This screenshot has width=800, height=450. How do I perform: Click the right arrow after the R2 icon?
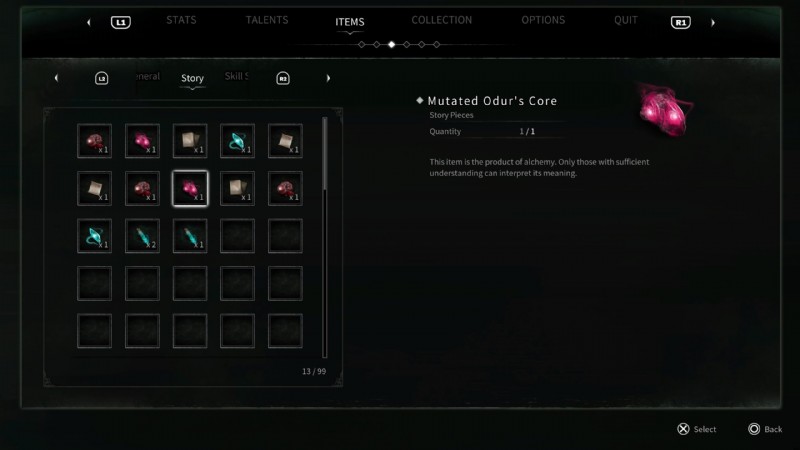point(328,78)
